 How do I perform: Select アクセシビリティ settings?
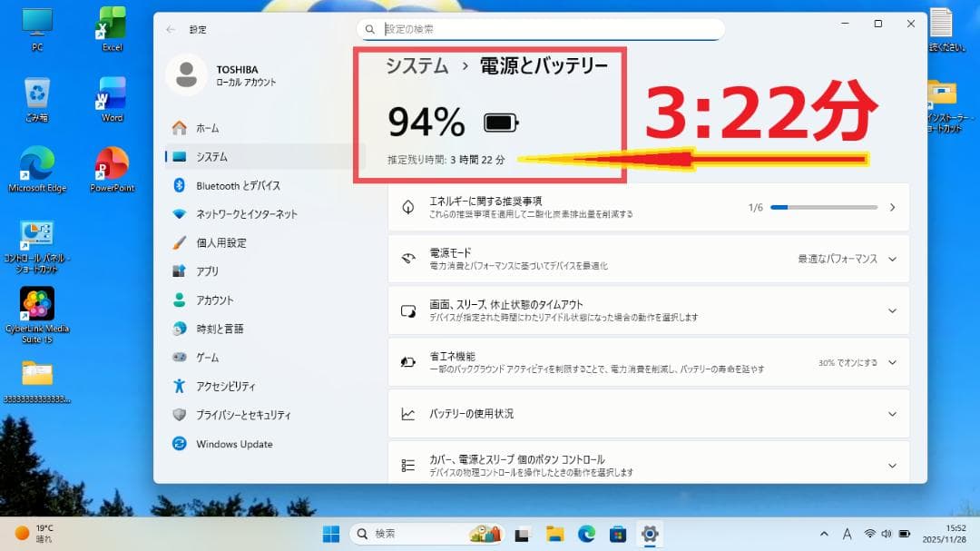point(229,386)
